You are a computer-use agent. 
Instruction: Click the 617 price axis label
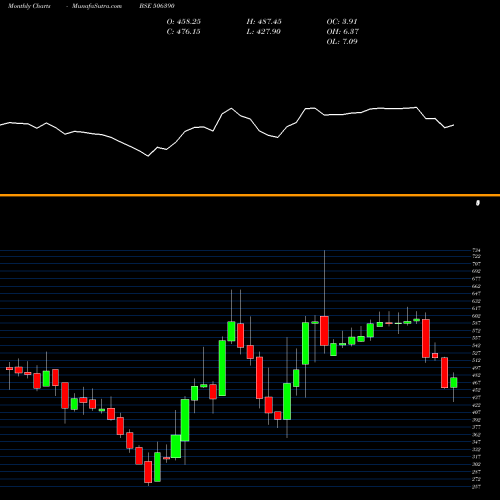(x=476, y=308)
